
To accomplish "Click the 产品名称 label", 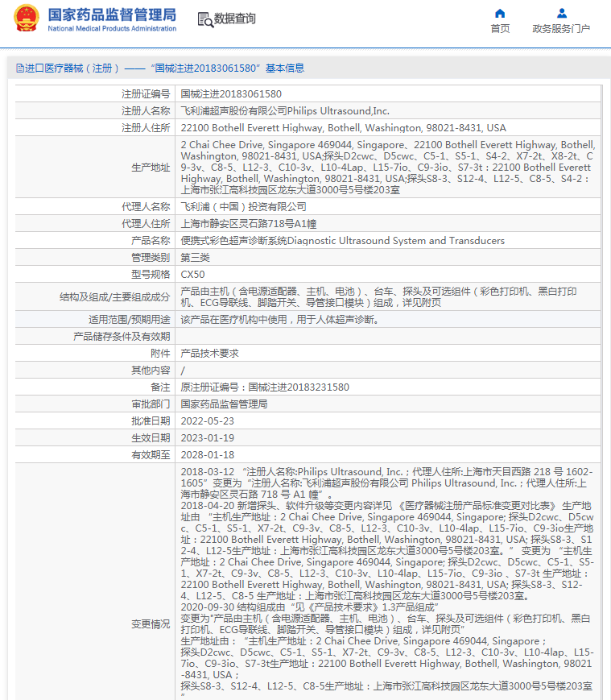I will tap(151, 241).
